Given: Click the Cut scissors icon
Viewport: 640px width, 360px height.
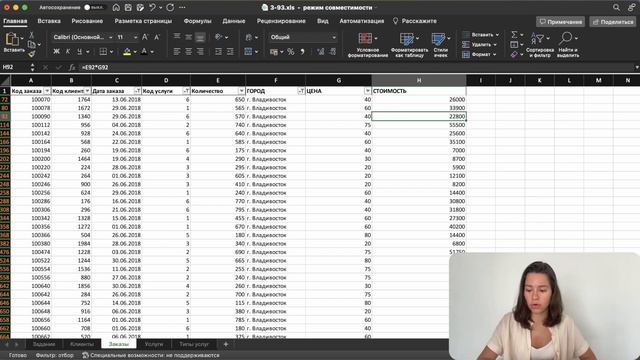Looking at the screenshot, I should (31, 35).
